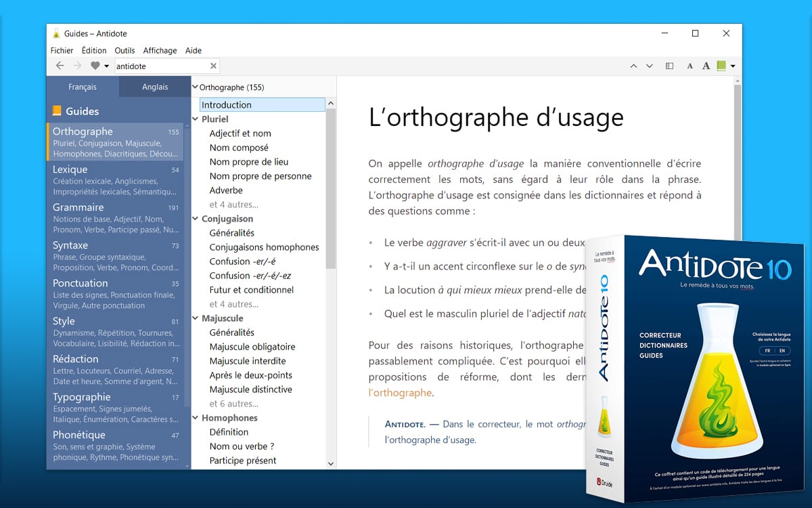Open the Nom ou verbe ? article

pos(242,446)
